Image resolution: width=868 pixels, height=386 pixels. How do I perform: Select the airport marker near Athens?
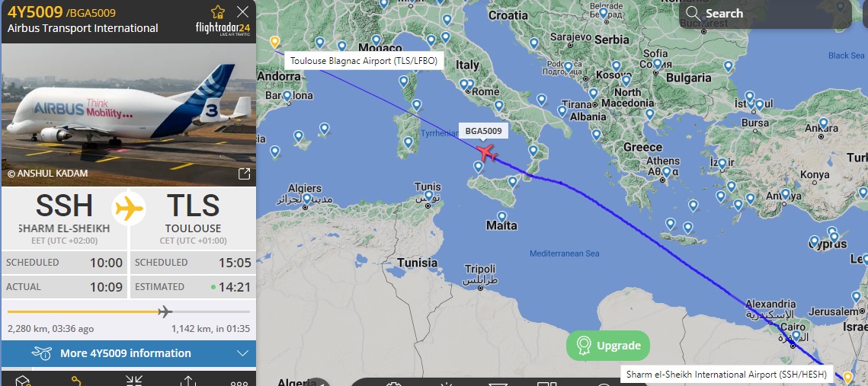[x=667, y=172]
